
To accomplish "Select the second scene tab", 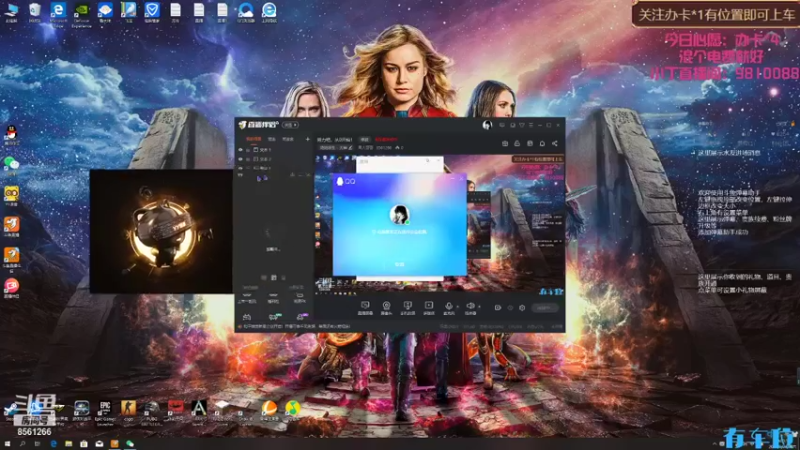I will pyautogui.click(x=272, y=139).
